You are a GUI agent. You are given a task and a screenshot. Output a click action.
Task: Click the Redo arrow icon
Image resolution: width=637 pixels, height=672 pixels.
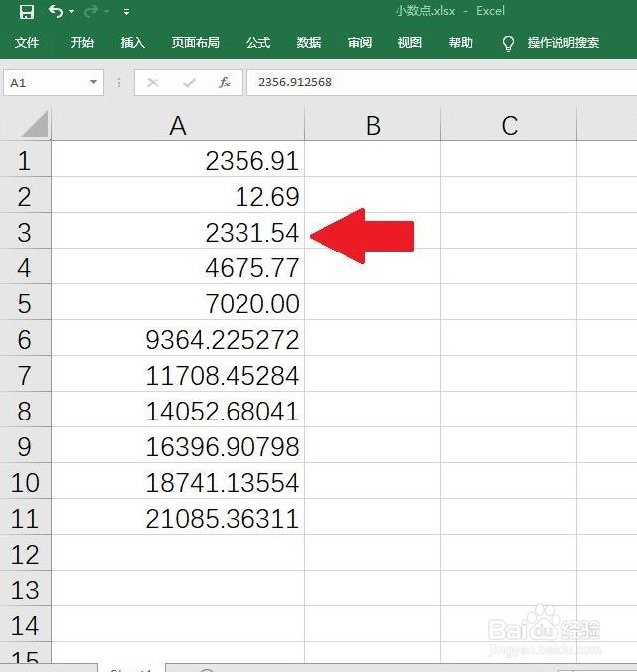90,12
